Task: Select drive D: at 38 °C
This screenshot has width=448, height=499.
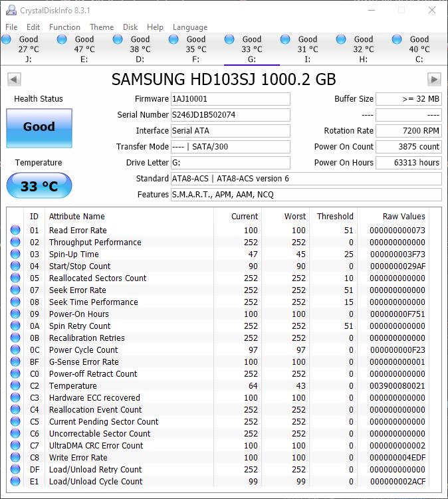Action: click(x=140, y=49)
